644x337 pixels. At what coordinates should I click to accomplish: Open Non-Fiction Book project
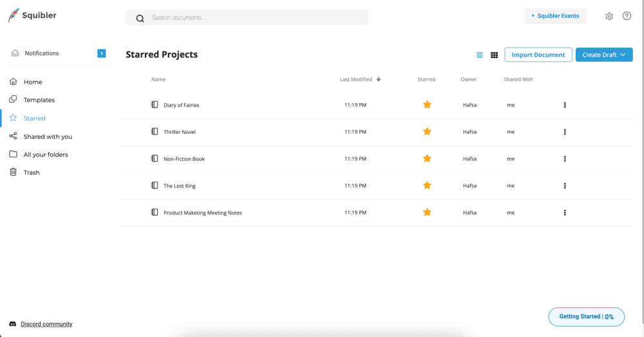pos(184,159)
